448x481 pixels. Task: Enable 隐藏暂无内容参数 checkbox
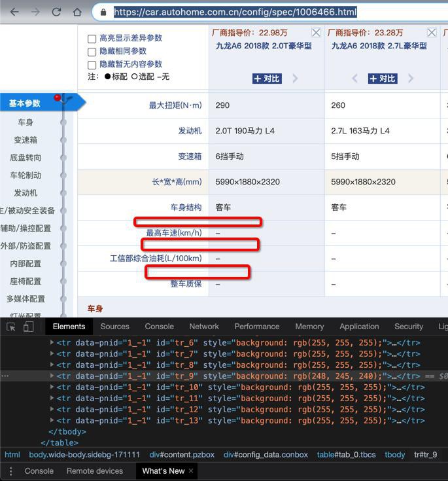pyautogui.click(x=92, y=65)
